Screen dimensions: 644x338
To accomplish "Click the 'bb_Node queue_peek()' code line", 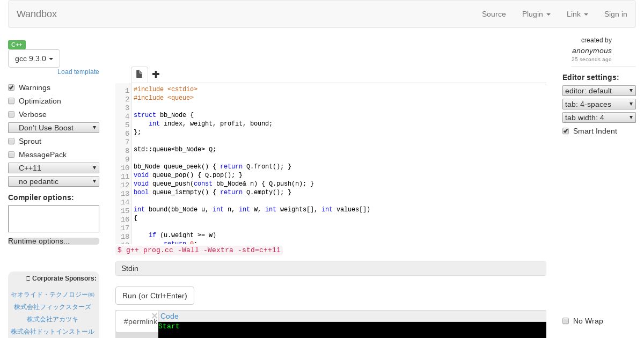I will 213,166.
